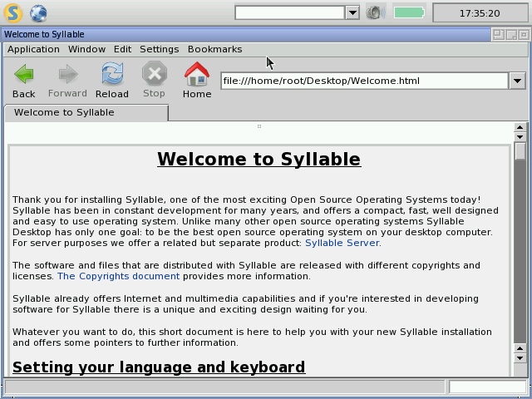Click the small white status bar box

(x=487, y=387)
